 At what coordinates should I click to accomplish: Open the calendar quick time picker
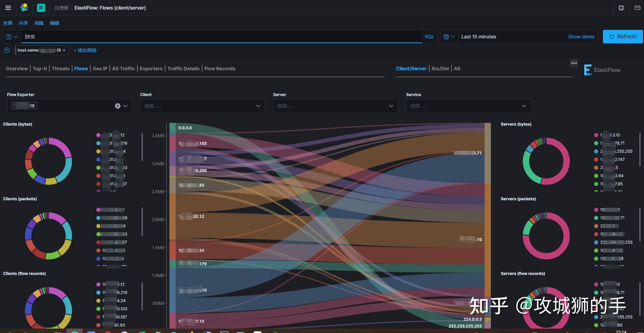[449, 37]
